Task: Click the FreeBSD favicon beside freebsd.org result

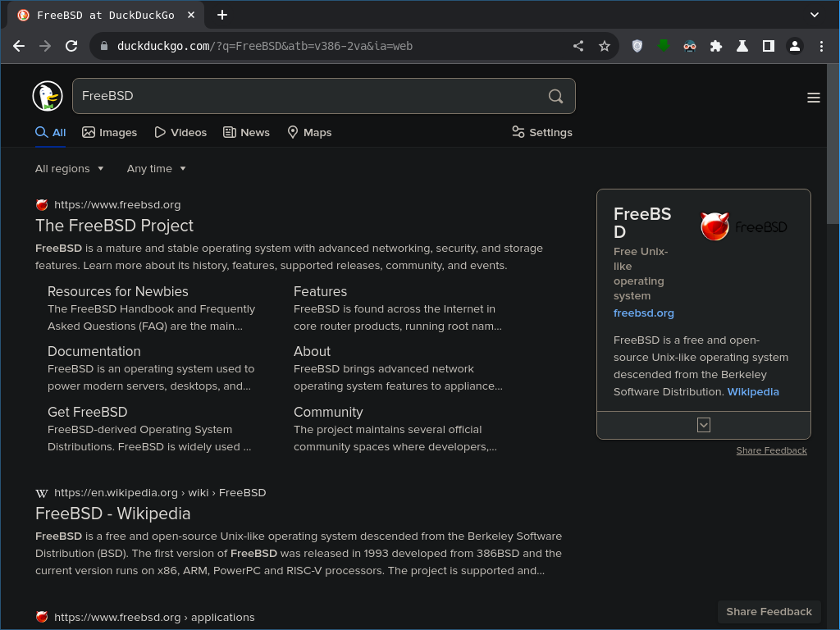Action: 41,204
